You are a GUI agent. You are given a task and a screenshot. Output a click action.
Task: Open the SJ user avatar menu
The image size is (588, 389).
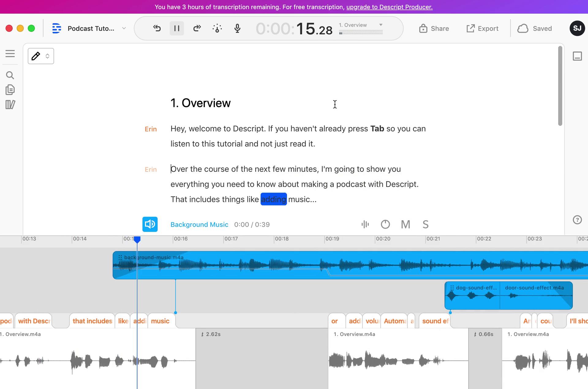click(577, 28)
